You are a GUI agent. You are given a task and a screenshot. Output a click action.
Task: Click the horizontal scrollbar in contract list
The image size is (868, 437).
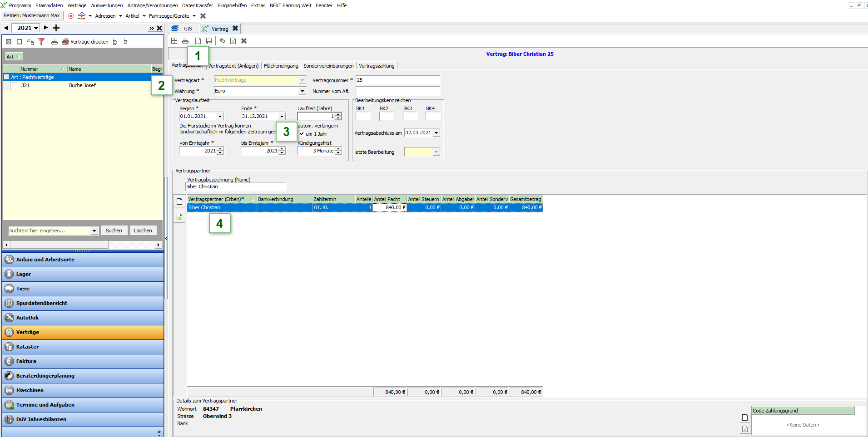(59, 245)
